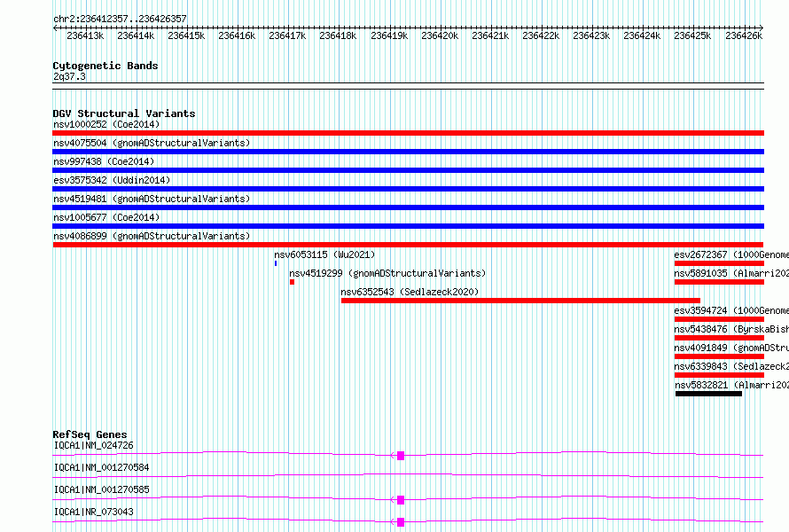The width and height of the screenshot is (789, 532).
Task: Select the nsv4075504 gnomAD blue variant bar
Action: [x=408, y=152]
